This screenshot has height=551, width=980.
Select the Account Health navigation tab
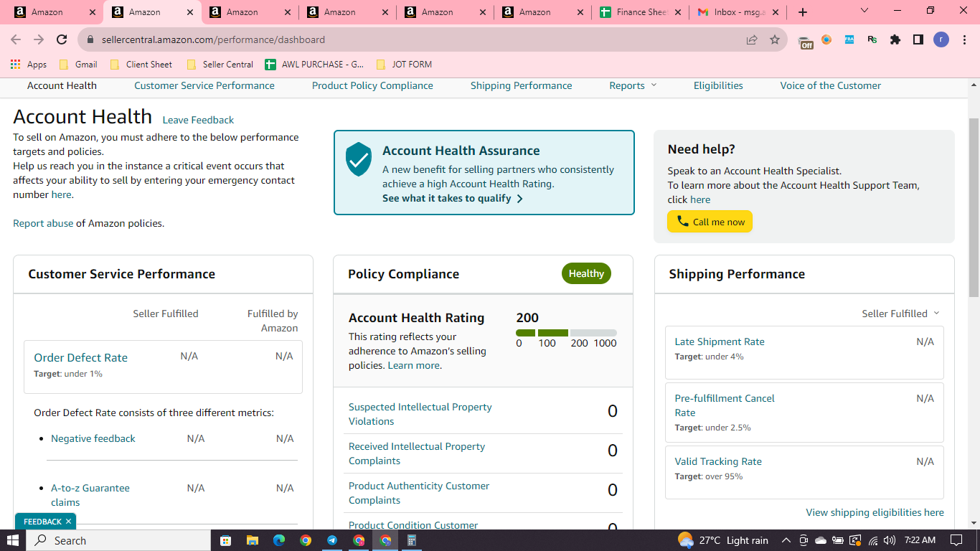click(x=62, y=85)
